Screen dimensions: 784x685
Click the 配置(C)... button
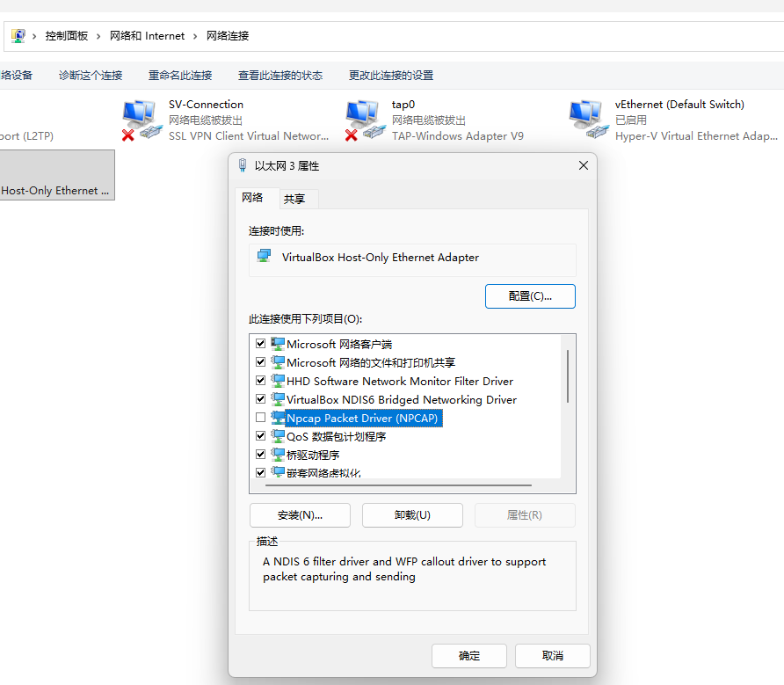tap(530, 296)
